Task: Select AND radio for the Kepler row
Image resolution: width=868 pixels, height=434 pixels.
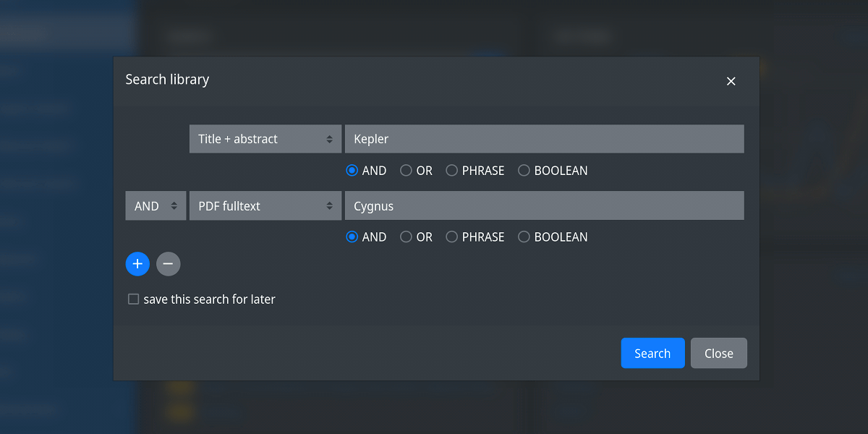Action: point(352,171)
